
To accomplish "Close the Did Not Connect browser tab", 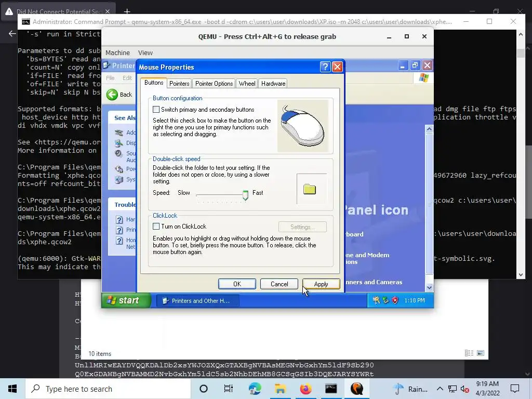I will pos(108,11).
